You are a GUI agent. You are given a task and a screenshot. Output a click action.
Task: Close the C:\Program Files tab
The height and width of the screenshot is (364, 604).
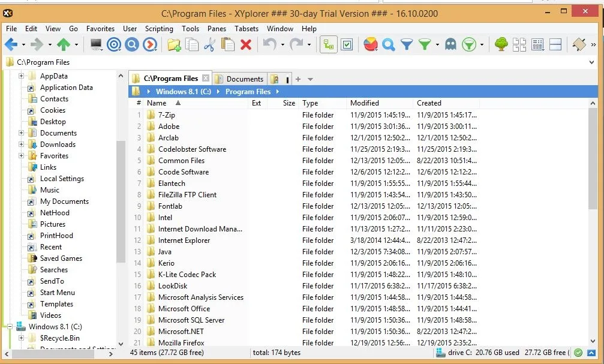click(206, 78)
